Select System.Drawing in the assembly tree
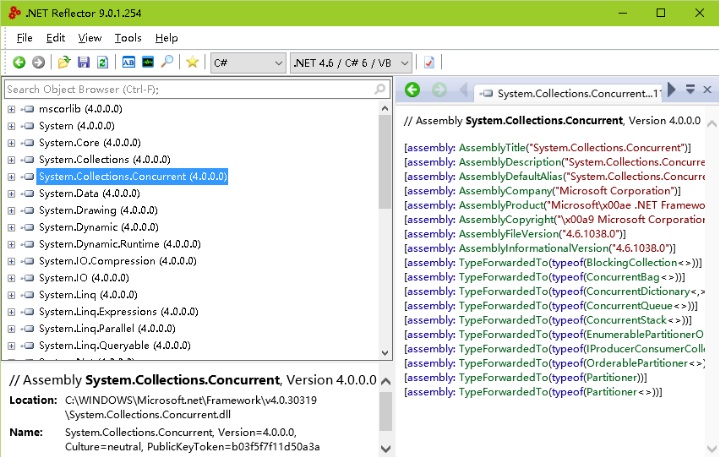This screenshot has height=457, width=719. coord(77,210)
